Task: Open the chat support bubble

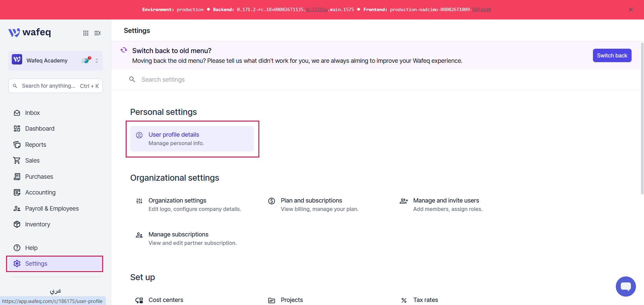Action: [626, 287]
